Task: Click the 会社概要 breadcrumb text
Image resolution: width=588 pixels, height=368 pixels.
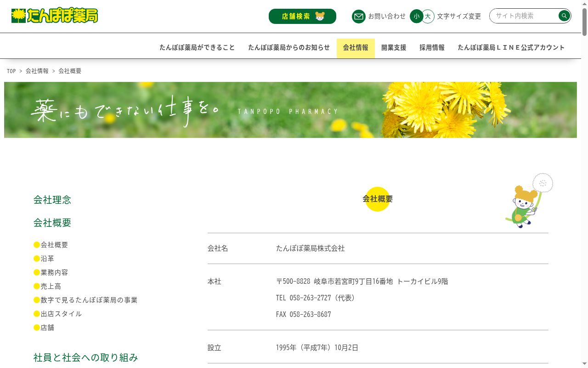Action: tap(70, 71)
